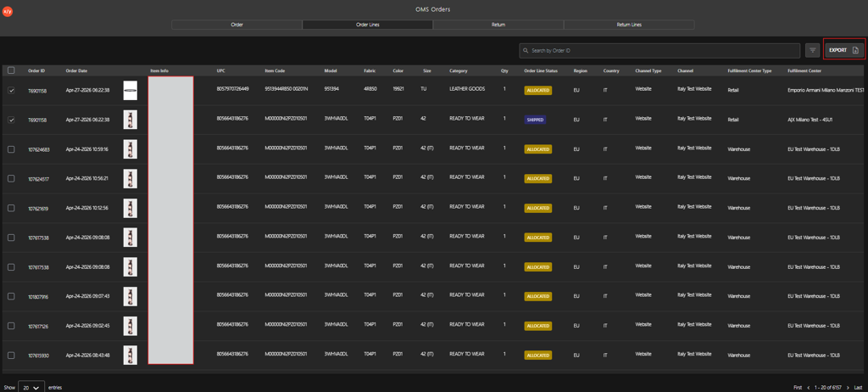Image resolution: width=868 pixels, height=392 pixels.
Task: Sort by the Order ID column header
Action: (36, 71)
